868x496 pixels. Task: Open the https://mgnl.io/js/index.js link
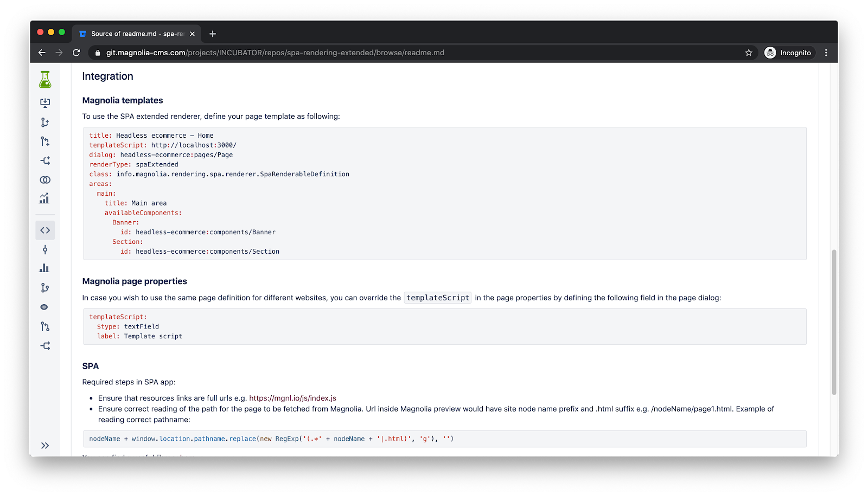(292, 398)
